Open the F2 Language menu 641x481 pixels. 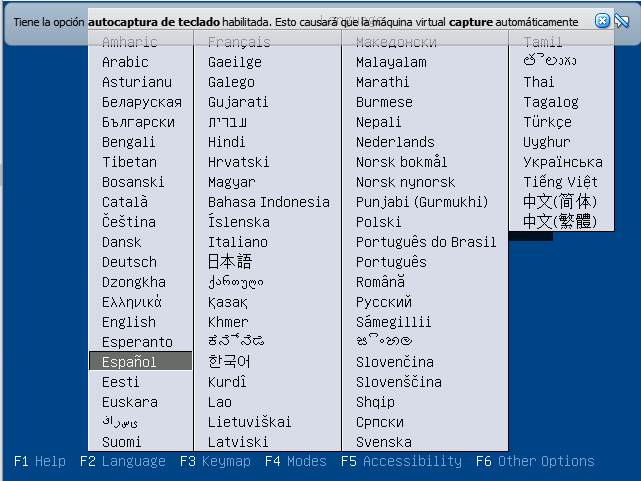[122, 461]
